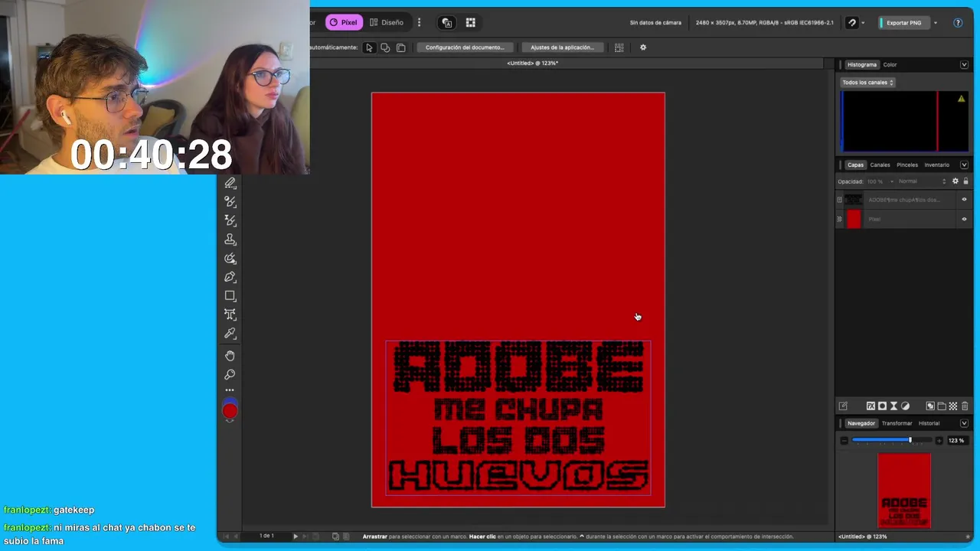Open layers panel gear settings

pyautogui.click(x=955, y=181)
